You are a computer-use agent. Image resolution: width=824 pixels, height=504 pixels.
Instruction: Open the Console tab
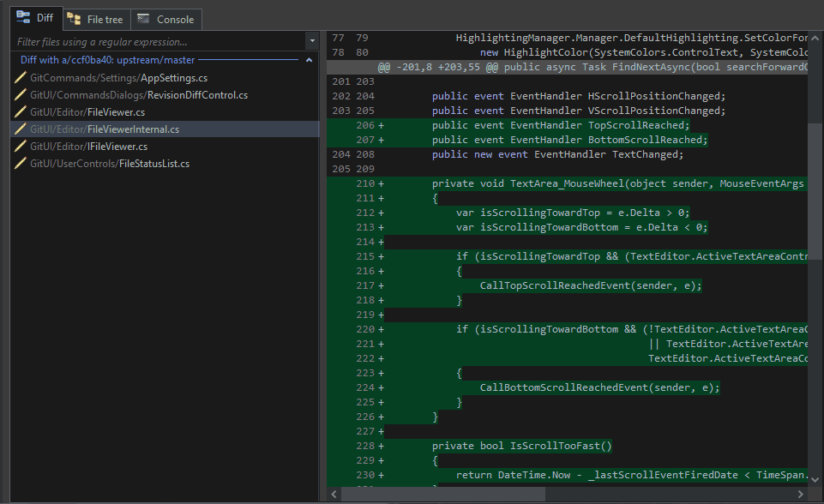coord(166,20)
